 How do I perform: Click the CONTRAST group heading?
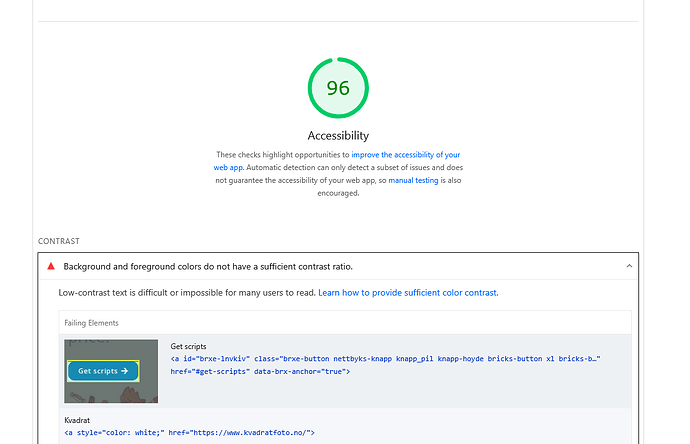click(58, 242)
